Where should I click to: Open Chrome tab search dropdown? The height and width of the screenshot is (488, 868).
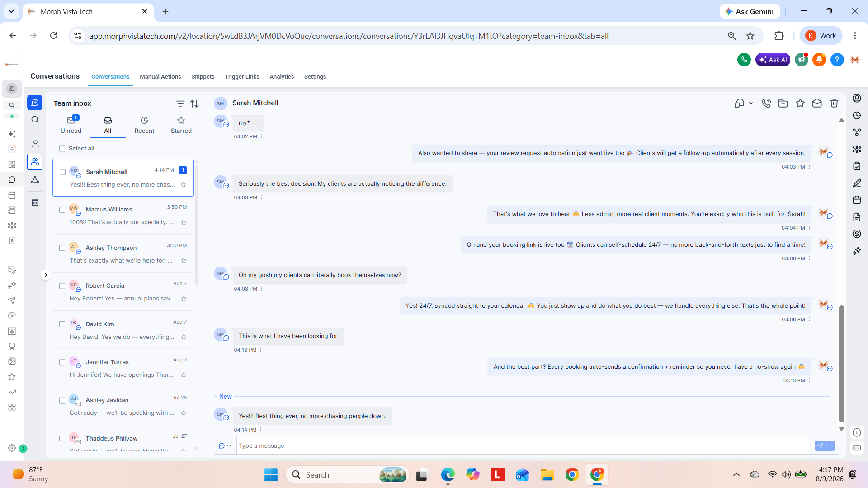11,11
